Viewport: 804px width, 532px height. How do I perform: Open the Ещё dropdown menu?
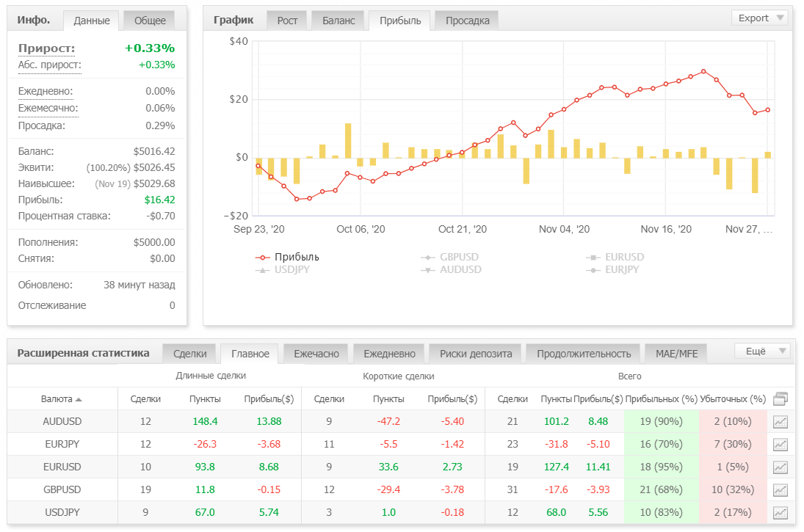point(762,351)
